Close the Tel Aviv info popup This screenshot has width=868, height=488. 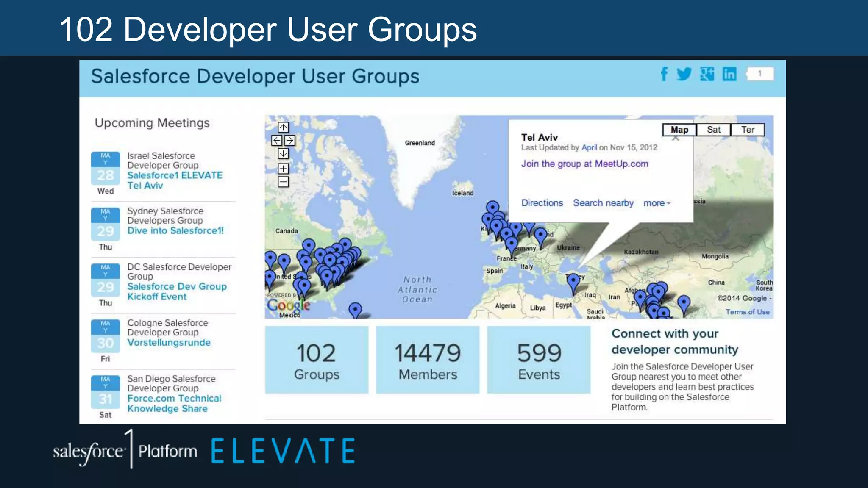676,138
